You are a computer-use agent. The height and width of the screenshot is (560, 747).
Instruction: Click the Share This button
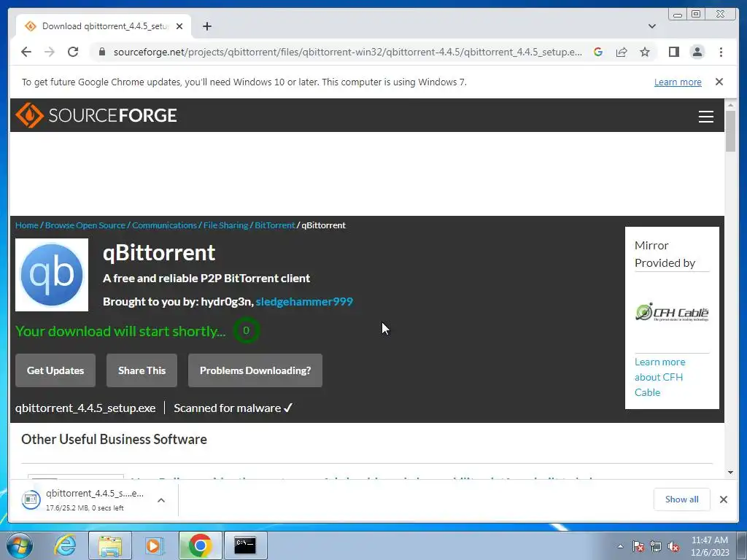coord(142,370)
